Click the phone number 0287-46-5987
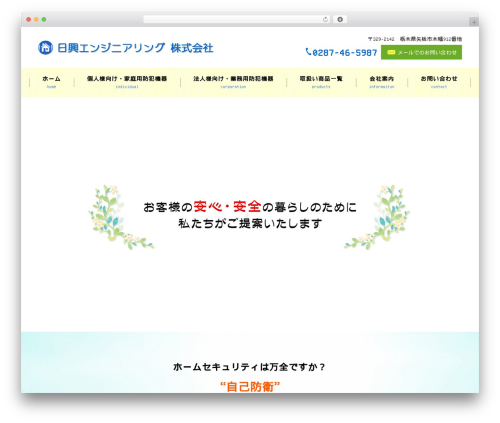The image size is (500, 423). (x=345, y=53)
